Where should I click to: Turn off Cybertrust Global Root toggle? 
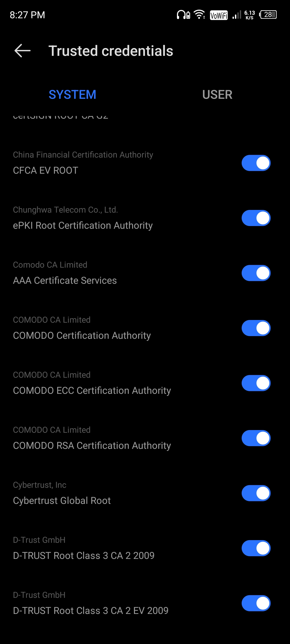(256, 493)
